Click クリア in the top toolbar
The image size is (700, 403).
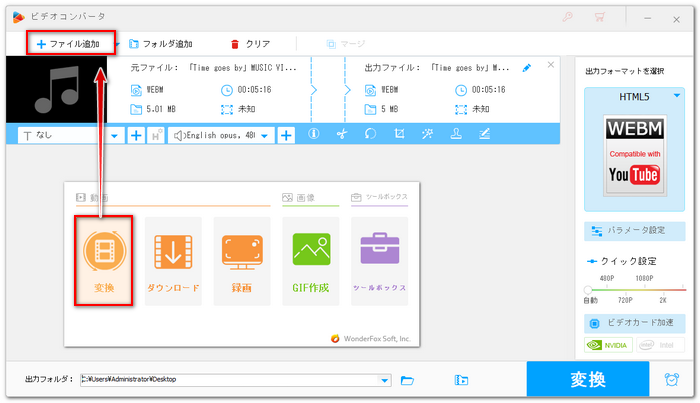click(x=250, y=44)
